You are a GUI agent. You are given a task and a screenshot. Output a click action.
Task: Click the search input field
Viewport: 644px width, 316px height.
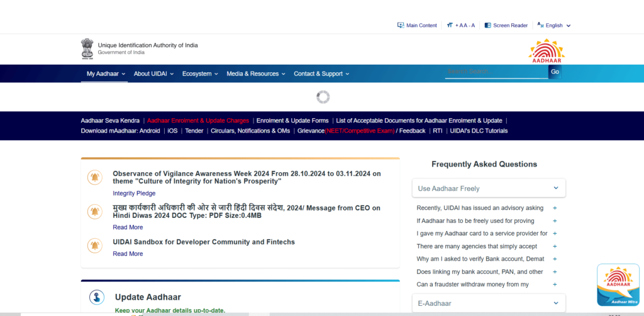pos(496,72)
